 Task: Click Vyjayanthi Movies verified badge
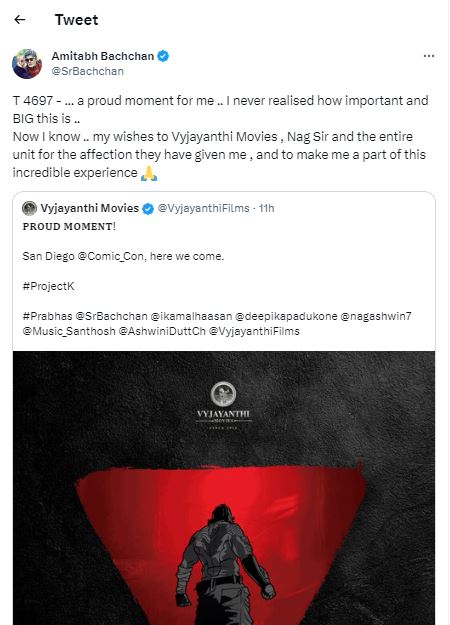tap(148, 208)
